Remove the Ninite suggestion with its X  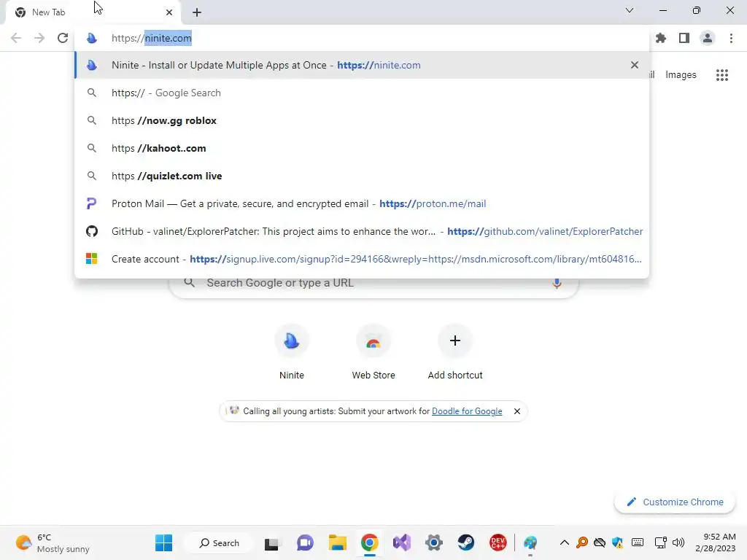(635, 65)
